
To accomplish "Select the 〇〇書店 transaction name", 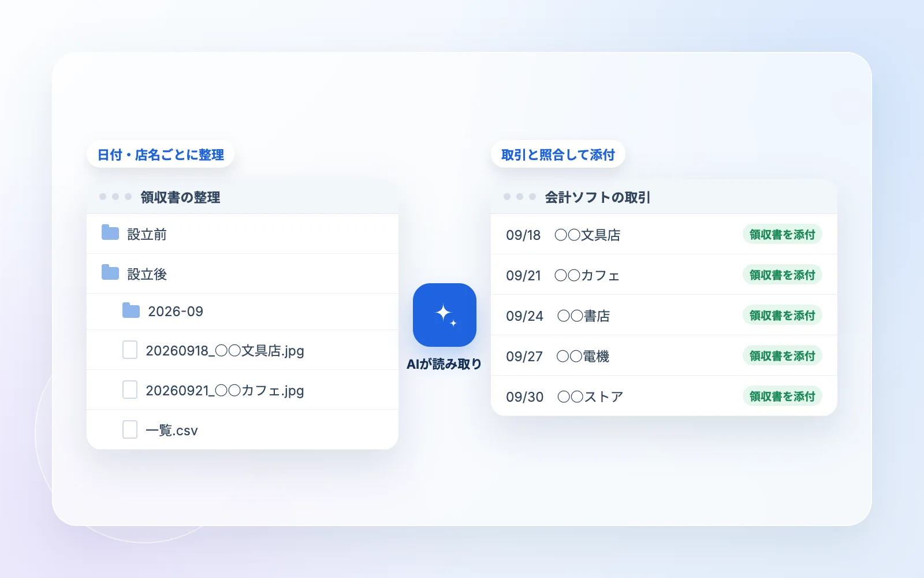I will click(x=583, y=316).
